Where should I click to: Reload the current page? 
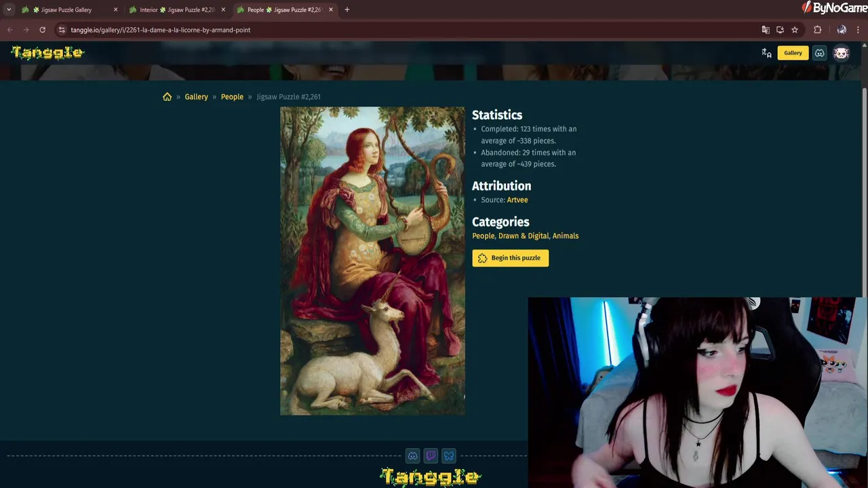coord(42,30)
